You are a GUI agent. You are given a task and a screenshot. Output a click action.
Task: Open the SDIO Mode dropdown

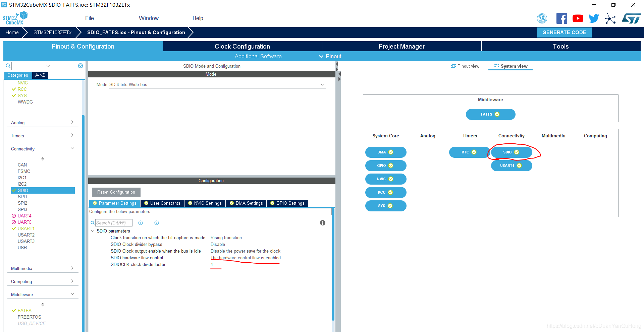(322, 84)
